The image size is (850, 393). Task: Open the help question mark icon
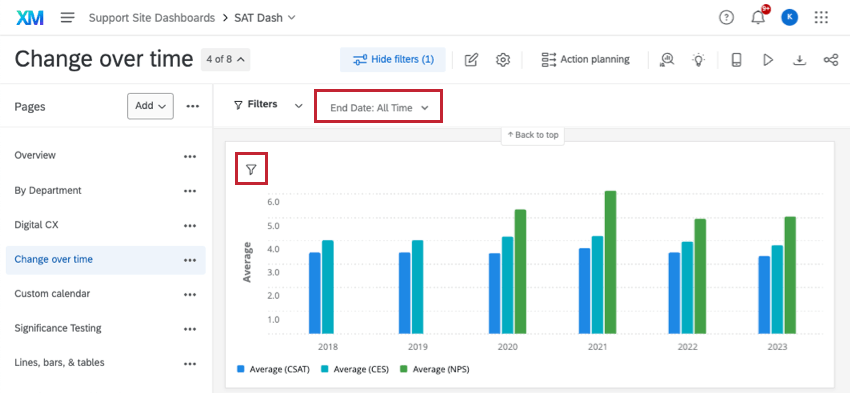click(x=726, y=18)
